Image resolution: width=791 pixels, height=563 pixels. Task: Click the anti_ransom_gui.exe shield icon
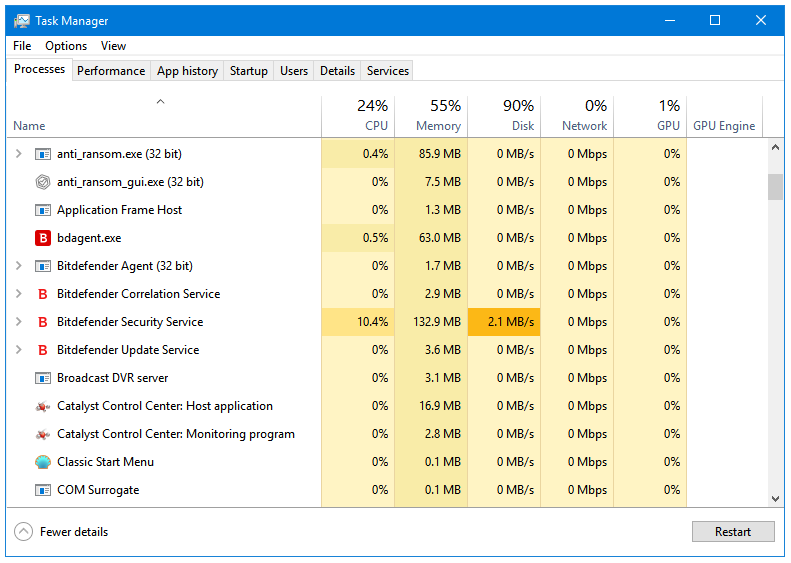coord(43,182)
